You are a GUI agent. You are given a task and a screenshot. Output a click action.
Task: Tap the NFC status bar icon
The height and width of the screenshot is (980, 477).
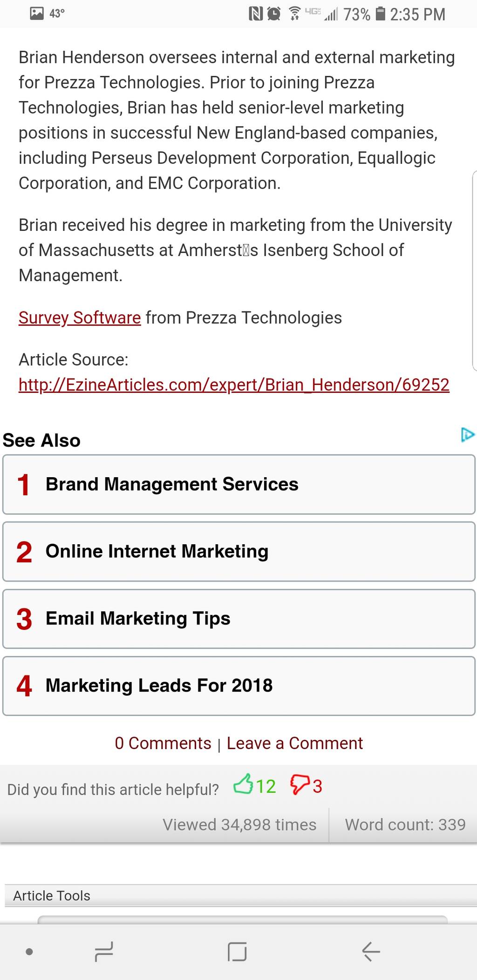coord(256,14)
